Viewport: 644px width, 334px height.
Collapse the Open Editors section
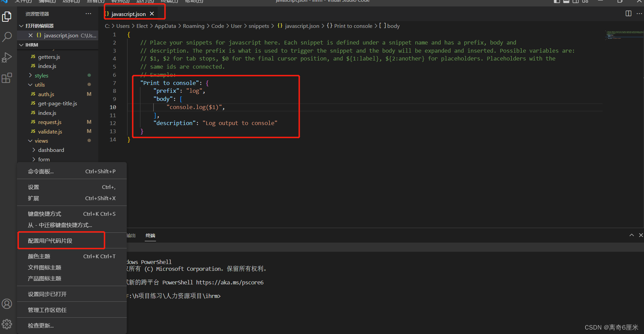pos(21,26)
